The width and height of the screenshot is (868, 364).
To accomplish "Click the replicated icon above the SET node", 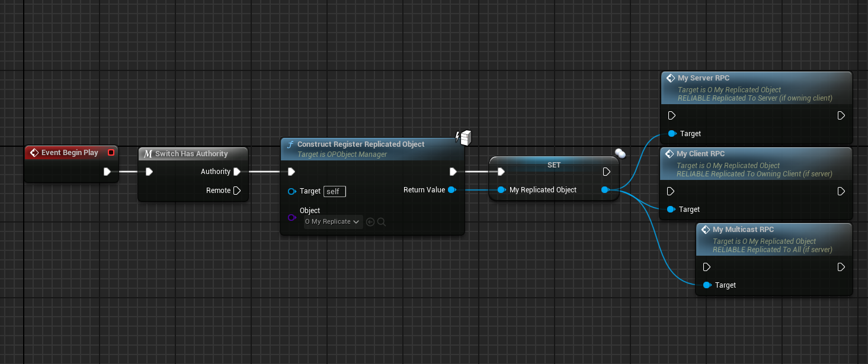I will (620, 153).
